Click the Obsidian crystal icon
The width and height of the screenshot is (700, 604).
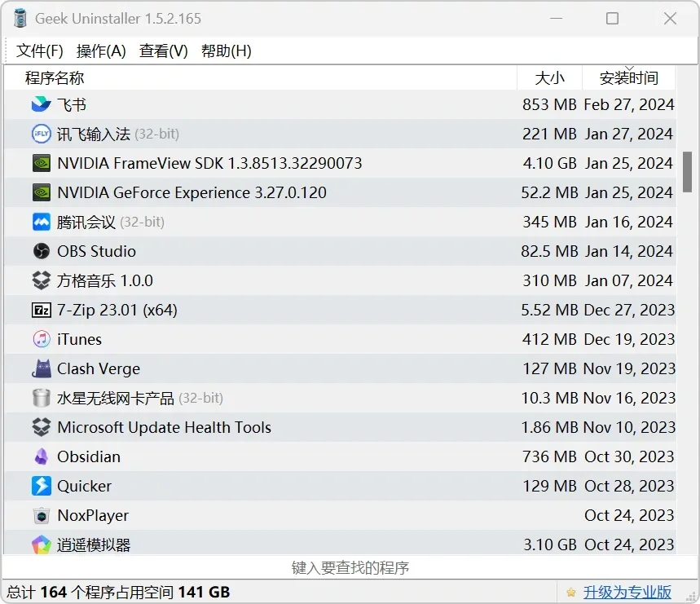coord(41,456)
